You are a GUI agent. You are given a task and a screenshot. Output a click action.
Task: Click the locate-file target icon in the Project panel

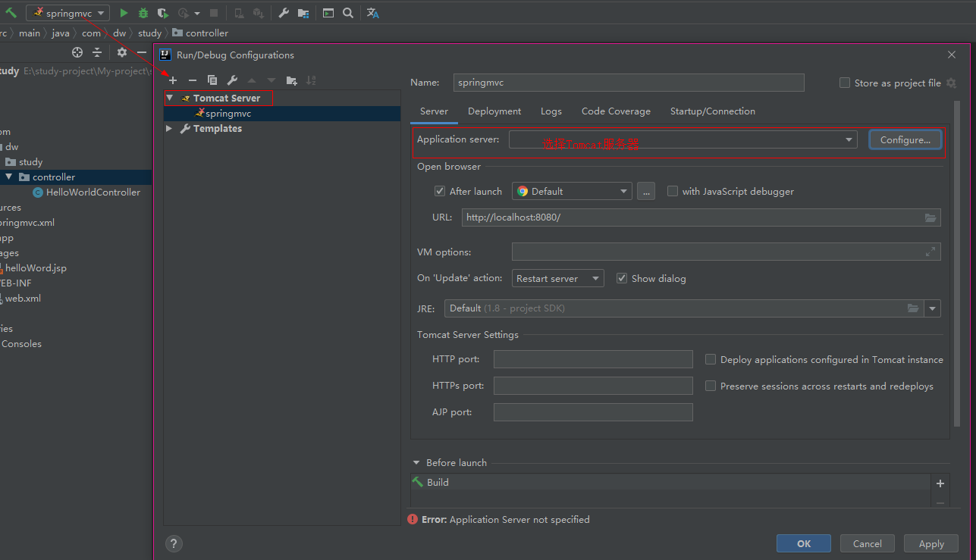[x=77, y=52]
